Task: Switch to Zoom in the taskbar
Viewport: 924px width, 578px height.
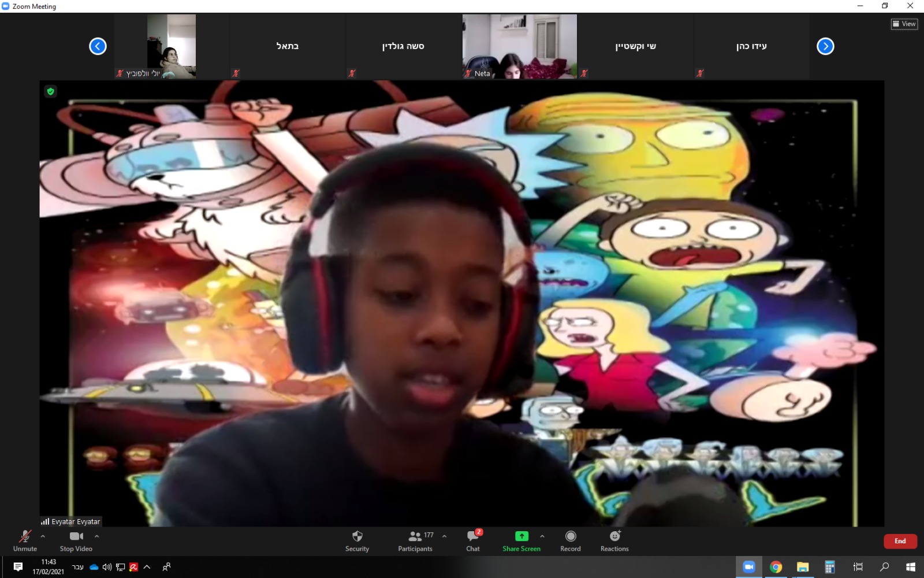Action: [x=748, y=567]
